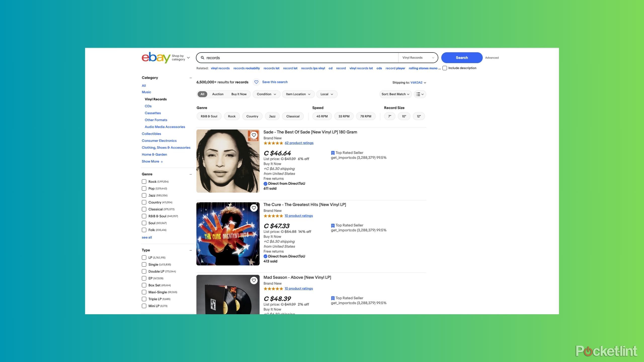Viewport: 644px width, 362px height.
Task: Click the Top Rated Seller badge icon
Action: coord(333,153)
